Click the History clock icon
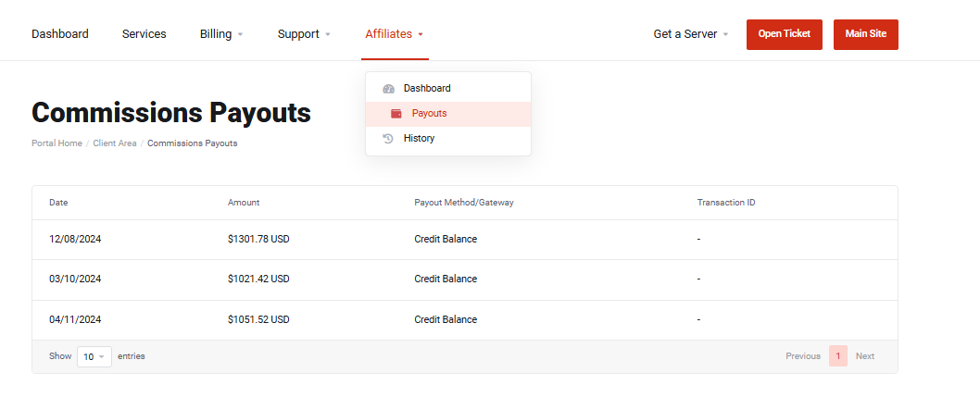This screenshot has width=980, height=410. tap(388, 139)
